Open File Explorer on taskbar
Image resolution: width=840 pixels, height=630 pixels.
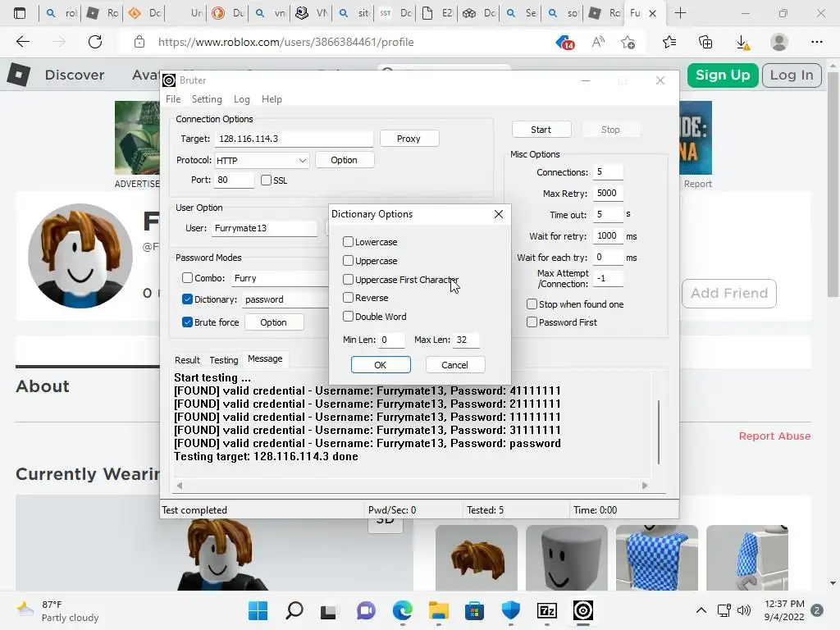tap(438, 610)
